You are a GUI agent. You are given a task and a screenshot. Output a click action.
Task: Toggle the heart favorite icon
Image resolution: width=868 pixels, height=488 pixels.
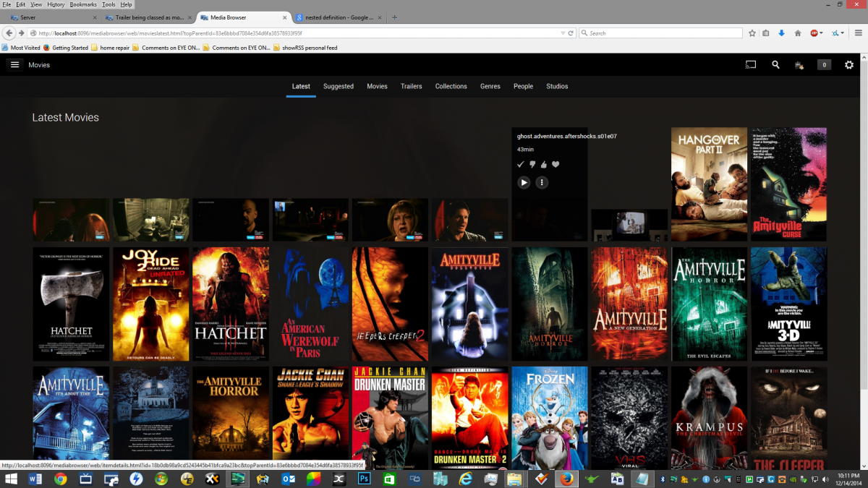pos(556,165)
